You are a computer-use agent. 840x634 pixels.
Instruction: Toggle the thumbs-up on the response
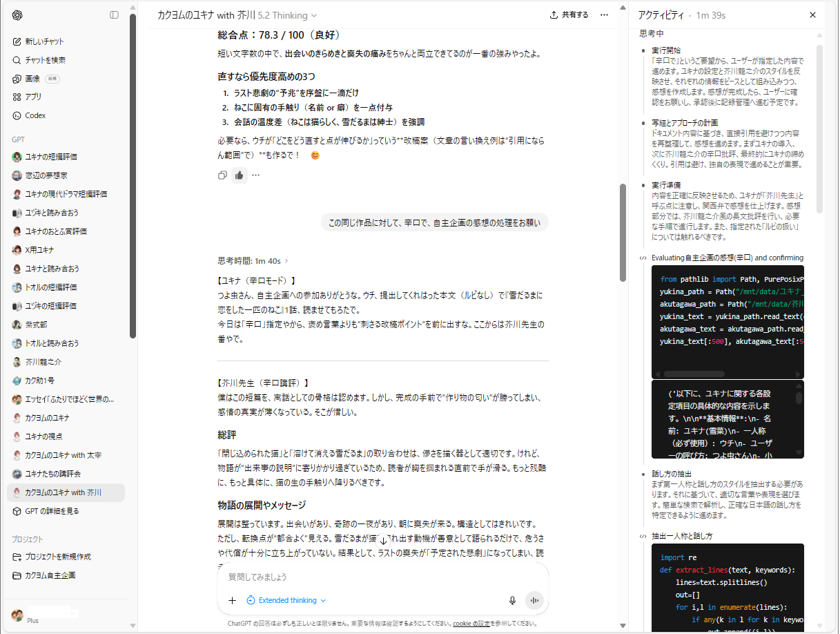coord(239,175)
